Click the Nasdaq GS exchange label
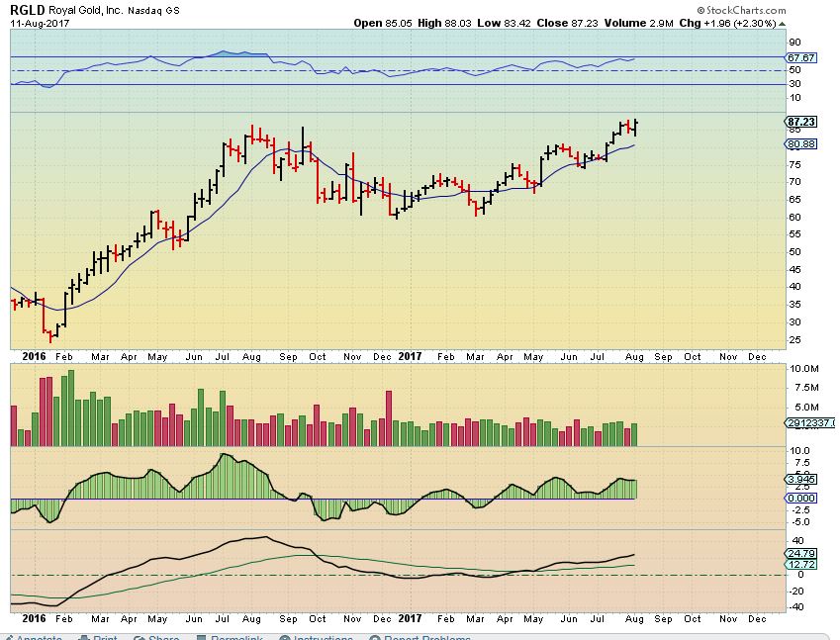This screenshot has width=840, height=640. pos(153,10)
